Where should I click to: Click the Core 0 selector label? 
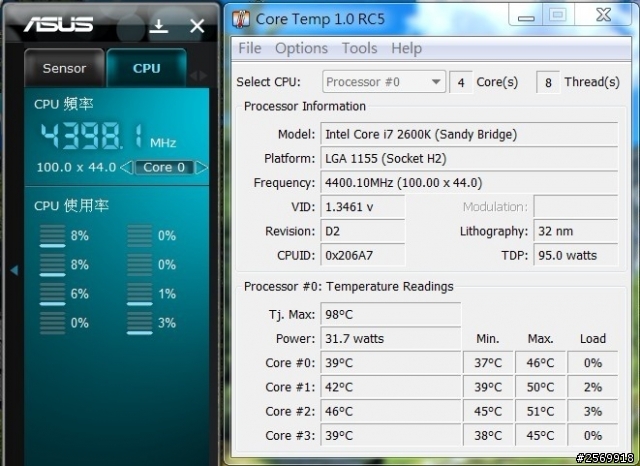click(x=164, y=167)
